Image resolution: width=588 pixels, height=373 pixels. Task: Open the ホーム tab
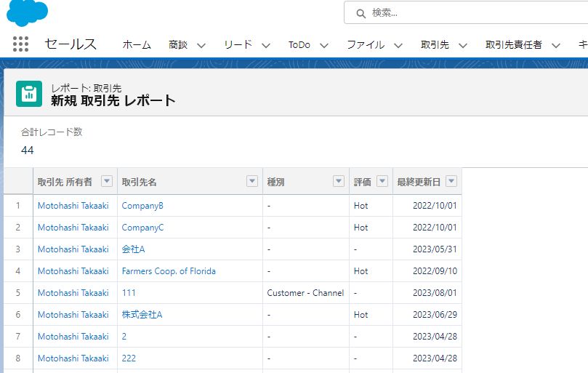click(x=137, y=45)
